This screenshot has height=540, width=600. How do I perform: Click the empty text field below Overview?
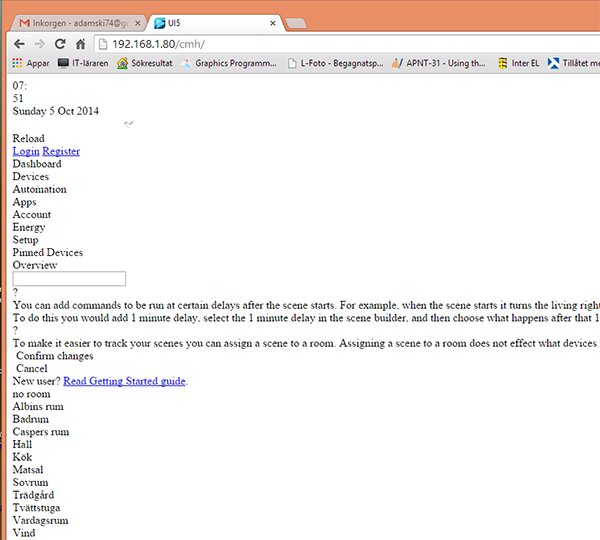click(x=69, y=279)
